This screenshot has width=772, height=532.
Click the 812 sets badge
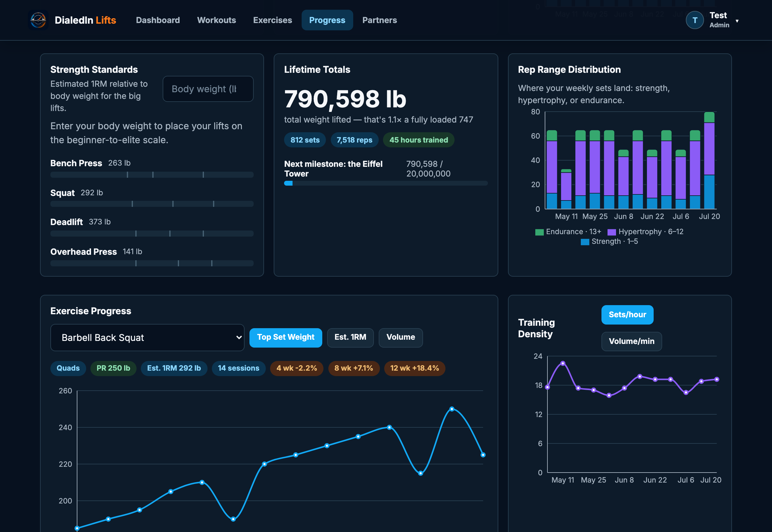[305, 140]
